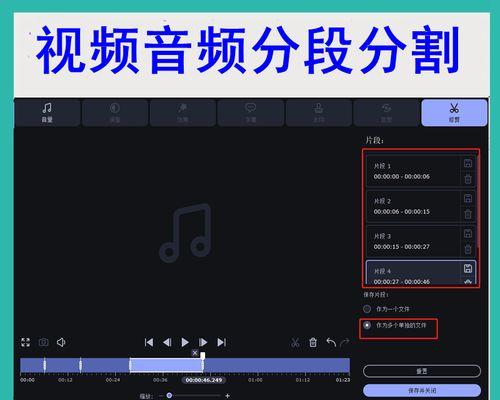Take a snapshot with camera icon

44,342
